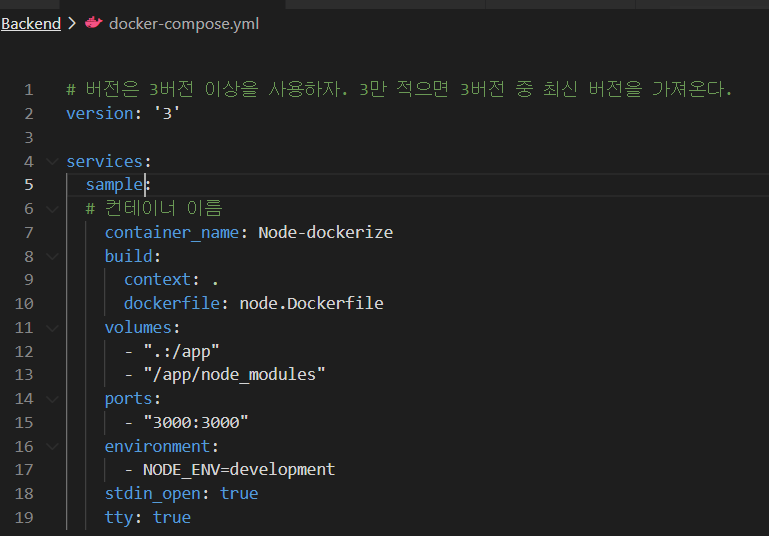
Task: Collapse the ports block fold arrow
Action: [52, 399]
